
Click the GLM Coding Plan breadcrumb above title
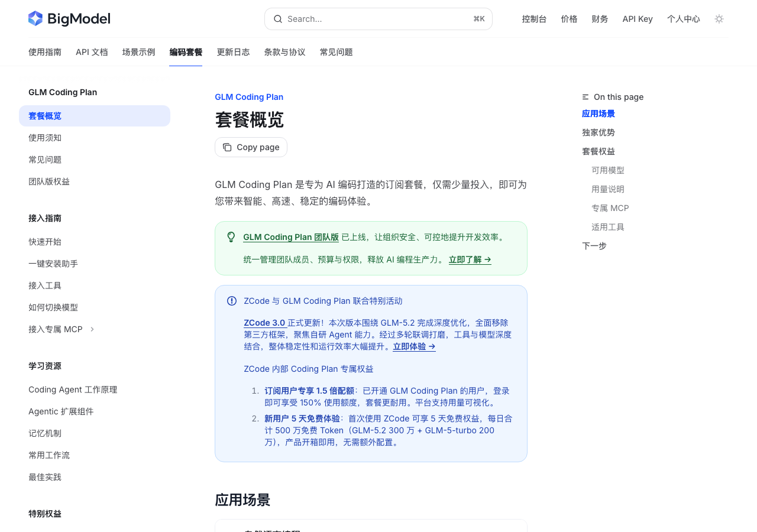point(249,97)
